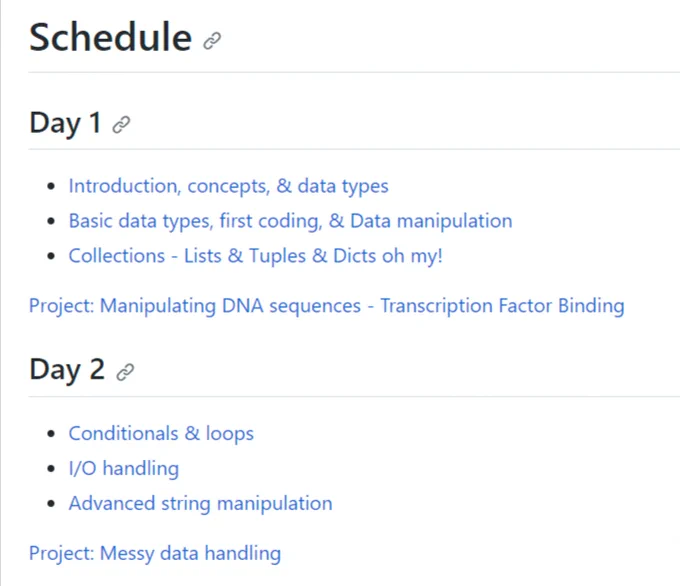Open Introduction, concepts, & data types
This screenshot has width=680, height=586.
(229, 186)
